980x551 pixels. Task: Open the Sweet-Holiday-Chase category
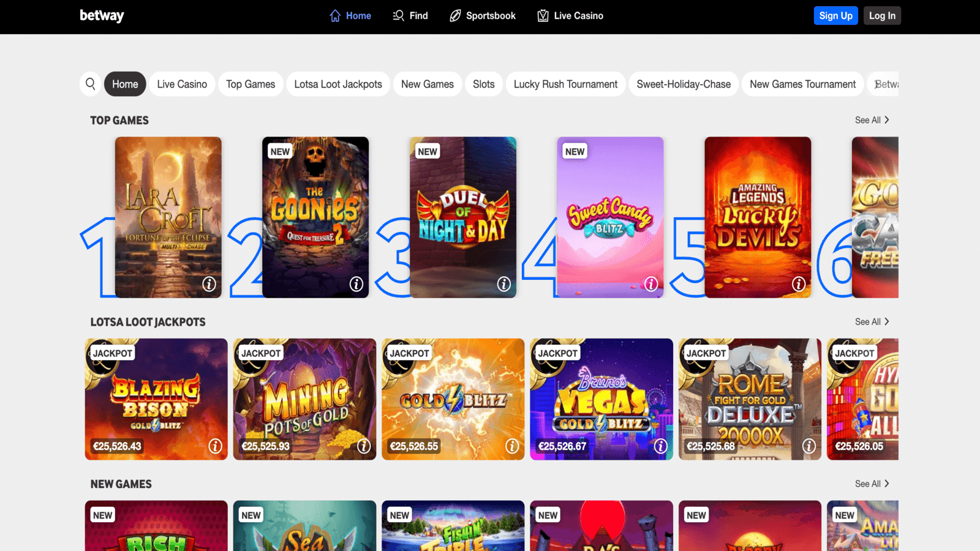point(683,84)
